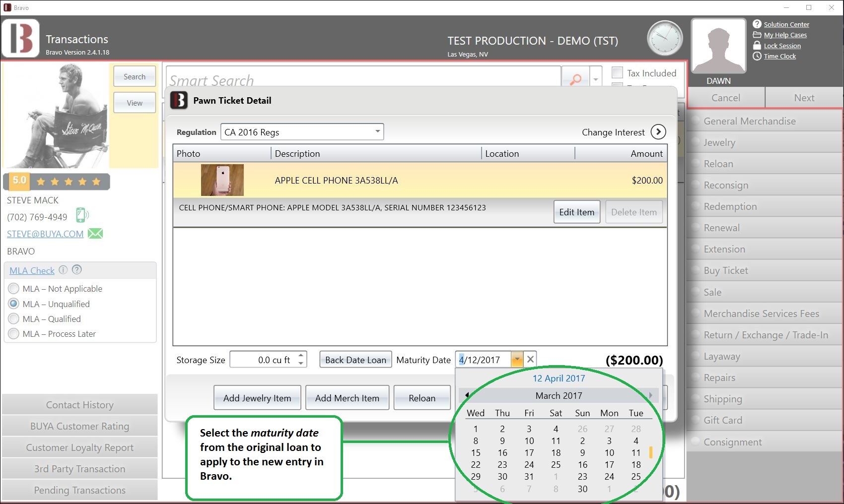Click the Lock Session padlock icon

tap(757, 45)
